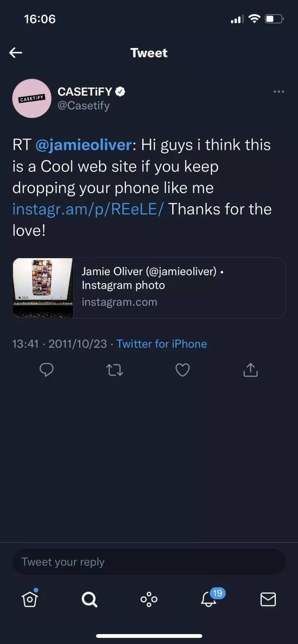Viewport: 298px width, 644px height.
Task: Open the Messages envelope tab
Action: [x=268, y=599]
